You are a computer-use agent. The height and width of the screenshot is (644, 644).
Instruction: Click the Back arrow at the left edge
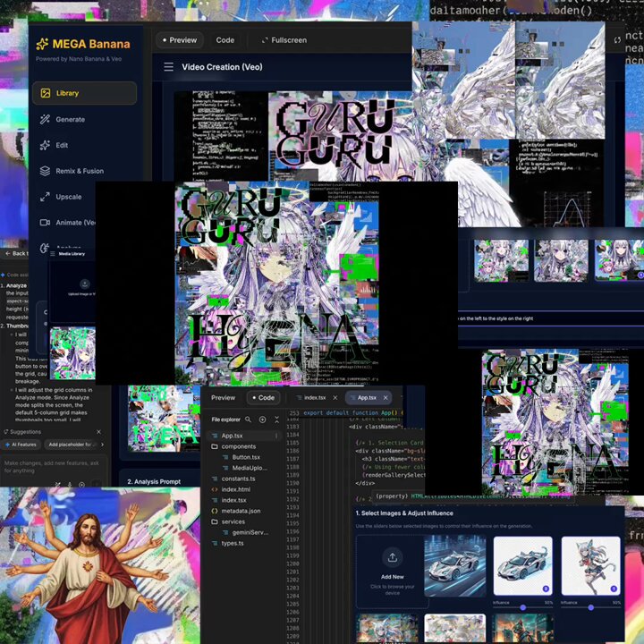tap(8, 253)
